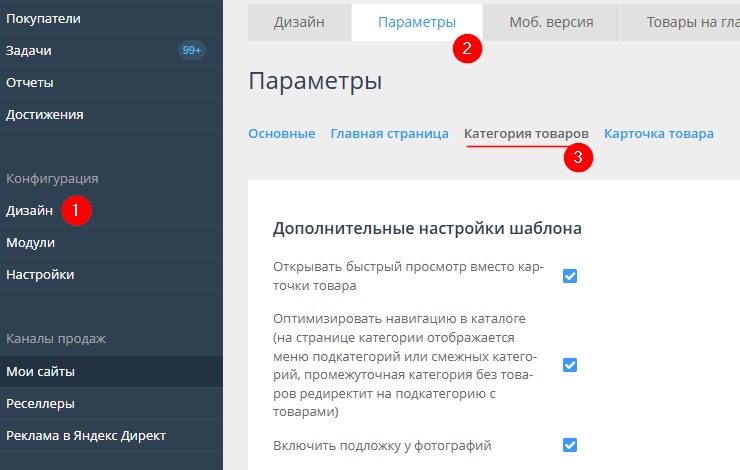Open Реклама в Яндекс Директ
This screenshot has width=740, height=470.
[x=86, y=435]
